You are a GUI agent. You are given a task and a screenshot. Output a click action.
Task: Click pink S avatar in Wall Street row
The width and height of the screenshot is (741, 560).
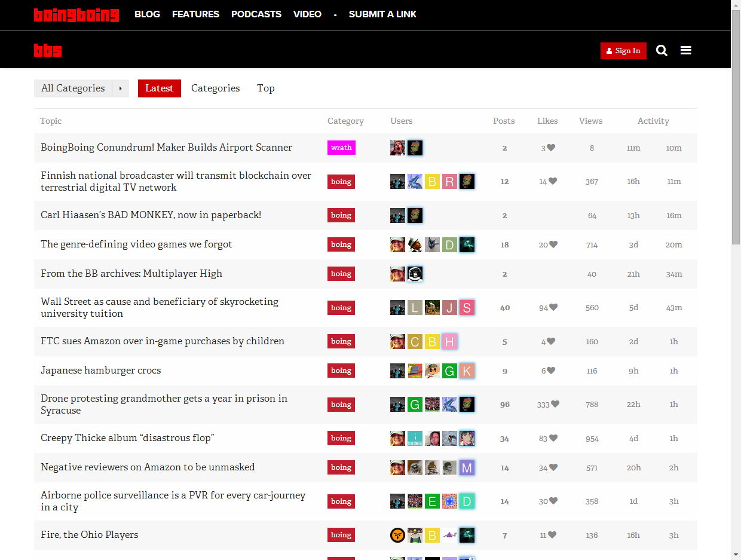point(467,308)
